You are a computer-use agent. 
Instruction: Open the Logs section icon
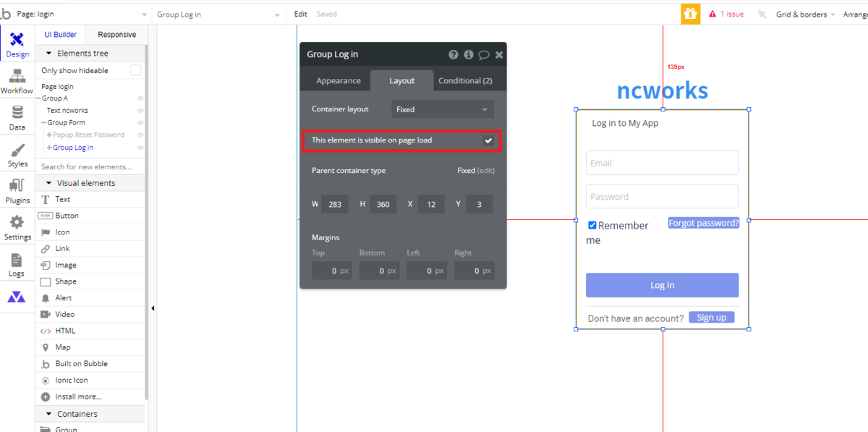17,265
